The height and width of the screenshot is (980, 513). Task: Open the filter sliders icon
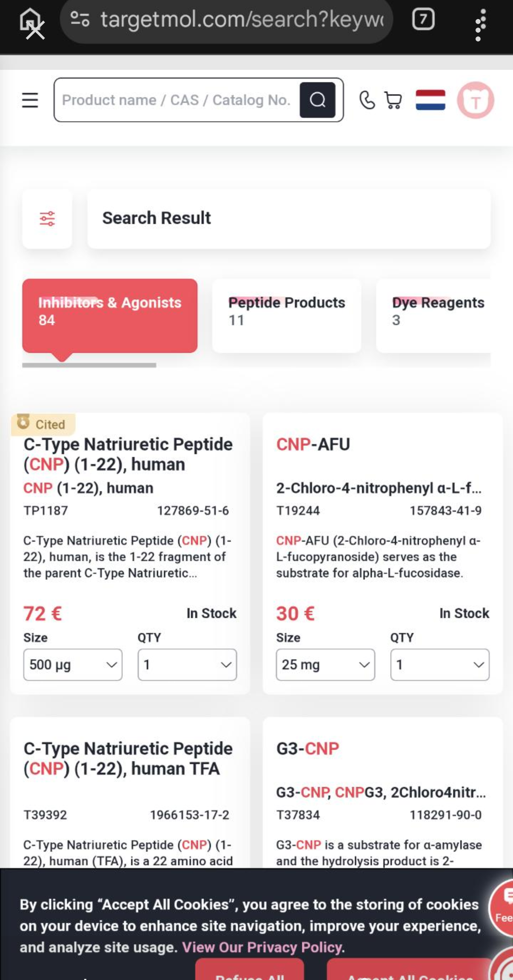click(47, 219)
